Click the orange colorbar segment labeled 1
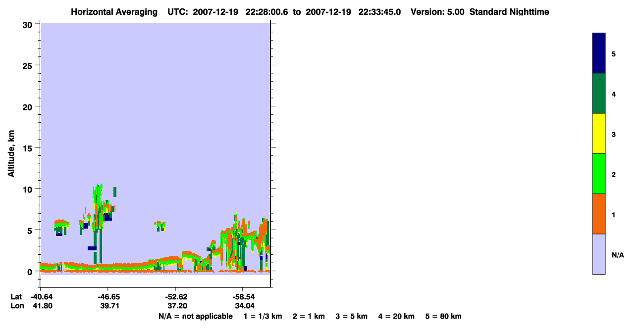644x330 pixels. 599,214
